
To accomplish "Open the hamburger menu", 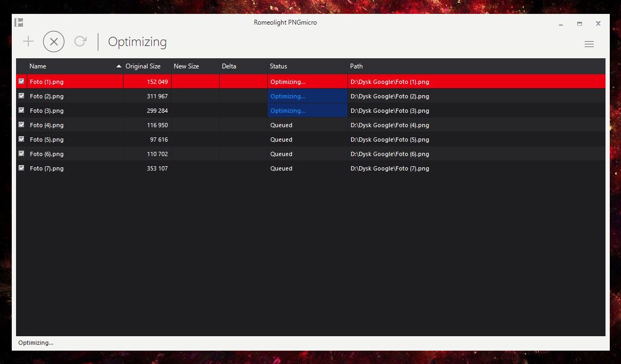I will [589, 44].
